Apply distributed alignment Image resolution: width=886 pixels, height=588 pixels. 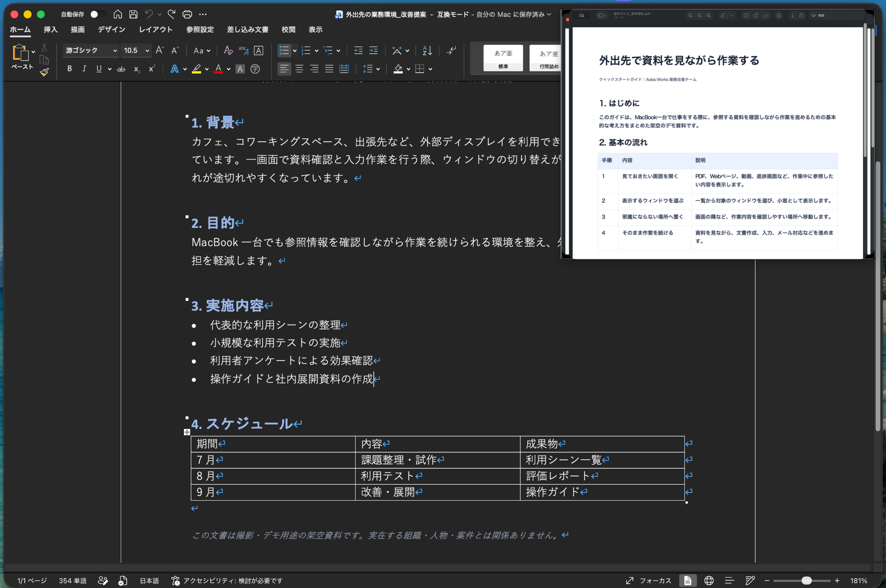point(344,69)
